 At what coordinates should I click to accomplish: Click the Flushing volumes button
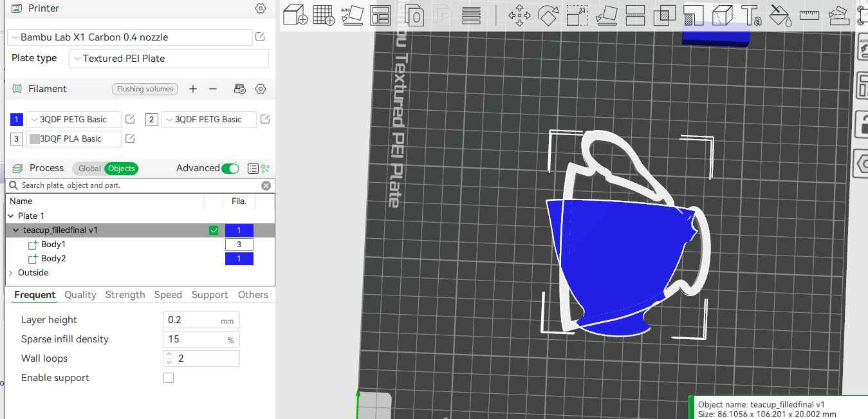pyautogui.click(x=145, y=89)
